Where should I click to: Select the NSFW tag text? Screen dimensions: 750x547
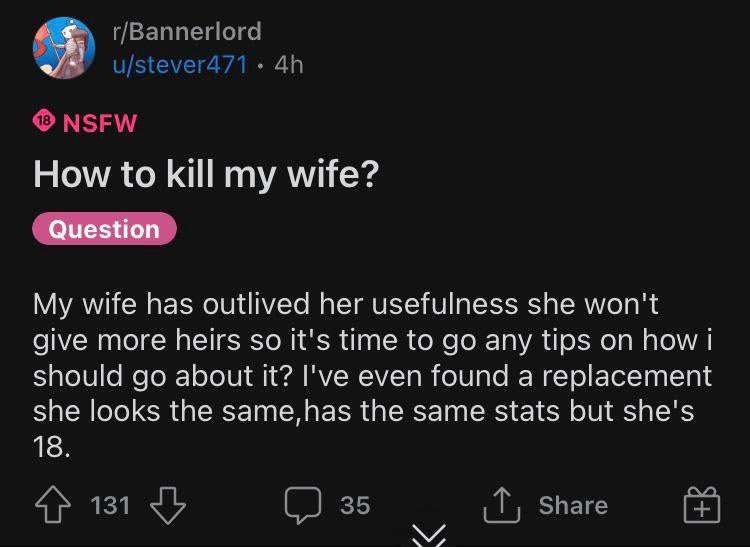(x=100, y=123)
